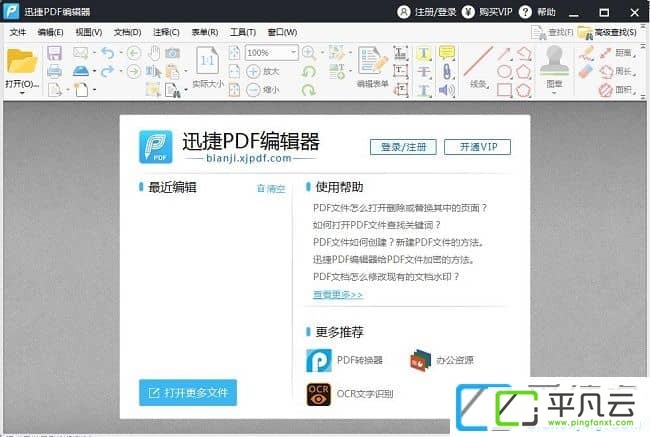Select the file attachment paperclip tool
The height and width of the screenshot is (437, 650).
click(447, 71)
